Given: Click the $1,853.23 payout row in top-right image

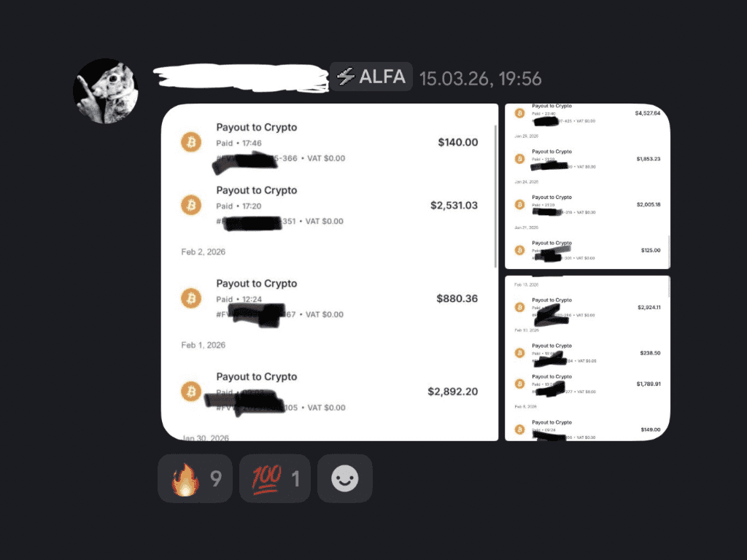Looking at the screenshot, I should coord(587,159).
